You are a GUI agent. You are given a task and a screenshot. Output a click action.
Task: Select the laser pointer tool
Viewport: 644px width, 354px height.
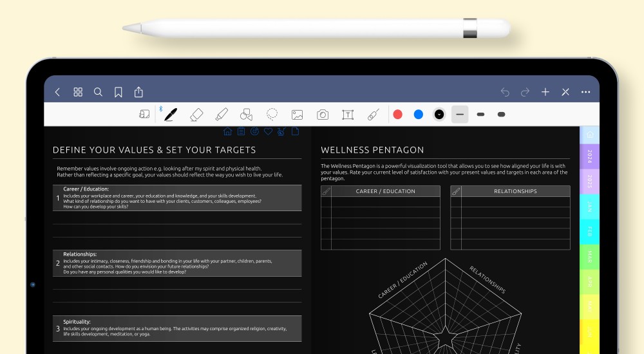tap(373, 115)
